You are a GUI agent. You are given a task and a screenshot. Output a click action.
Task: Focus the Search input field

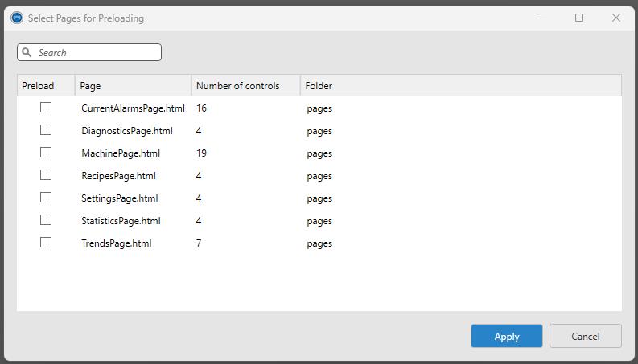[x=97, y=53]
